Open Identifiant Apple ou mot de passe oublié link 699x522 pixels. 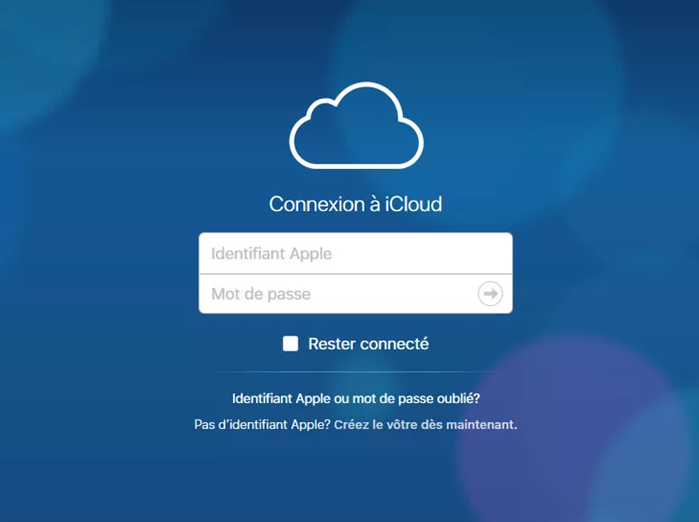(x=356, y=398)
